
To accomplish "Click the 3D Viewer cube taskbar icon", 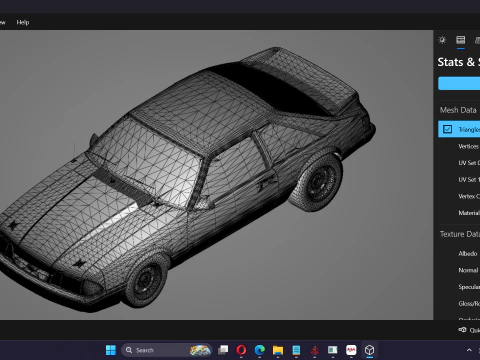I will coord(369,350).
